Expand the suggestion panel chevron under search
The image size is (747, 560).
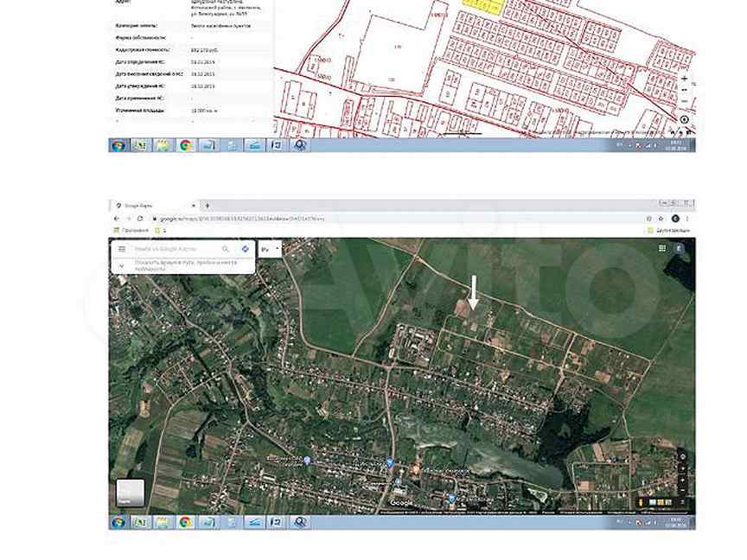pos(122,265)
